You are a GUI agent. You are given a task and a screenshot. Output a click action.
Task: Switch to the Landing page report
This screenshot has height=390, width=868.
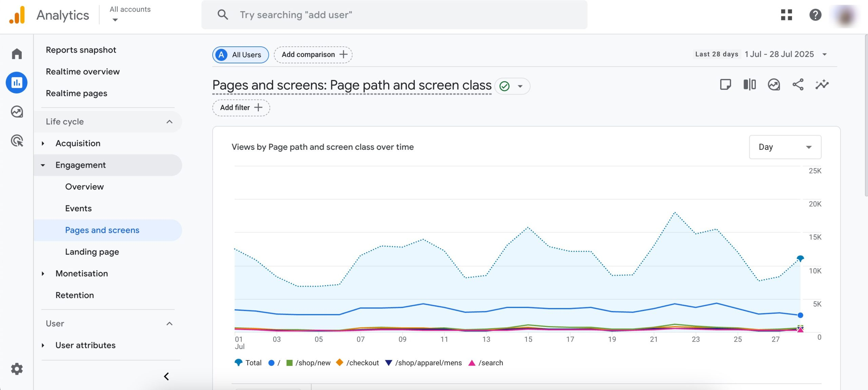pyautogui.click(x=92, y=251)
